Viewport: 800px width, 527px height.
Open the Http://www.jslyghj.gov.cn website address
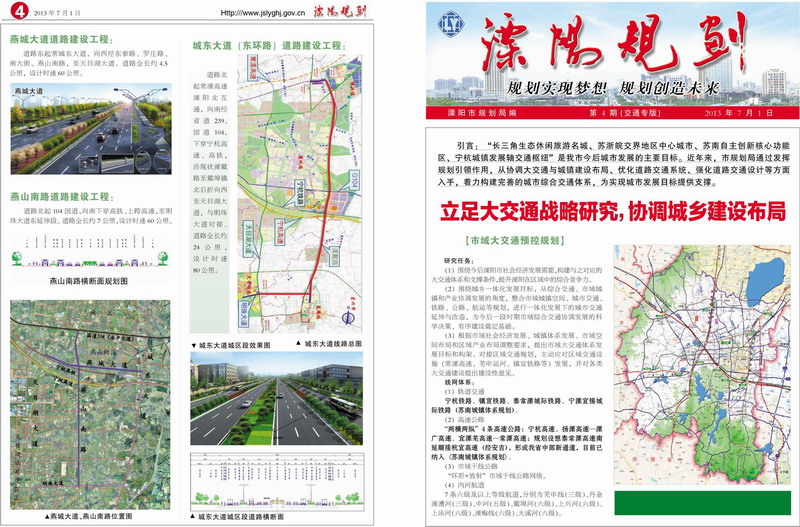(263, 13)
